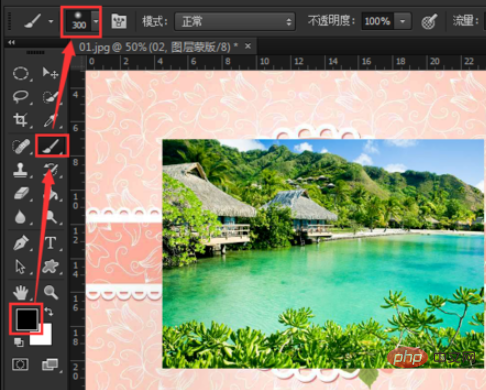
Task: Select the Dodge tool
Action: coord(51,217)
